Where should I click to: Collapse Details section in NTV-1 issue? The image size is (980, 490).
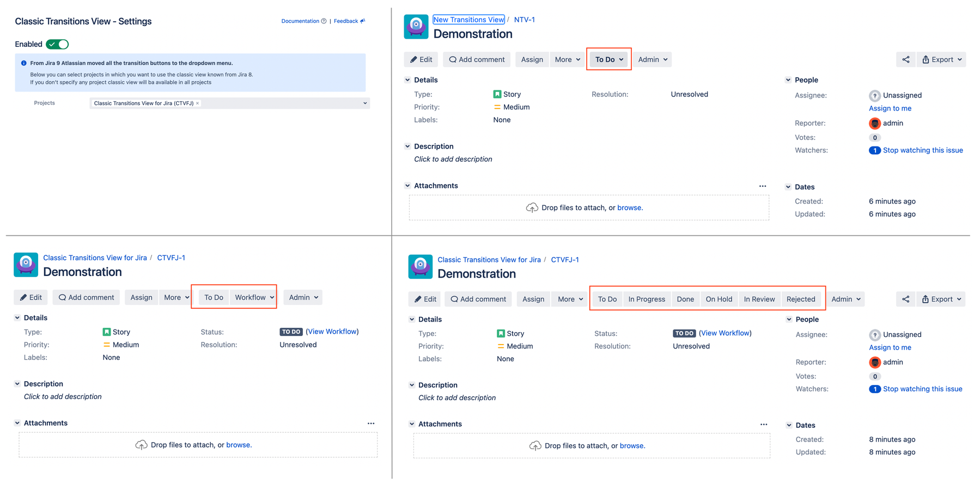(407, 80)
